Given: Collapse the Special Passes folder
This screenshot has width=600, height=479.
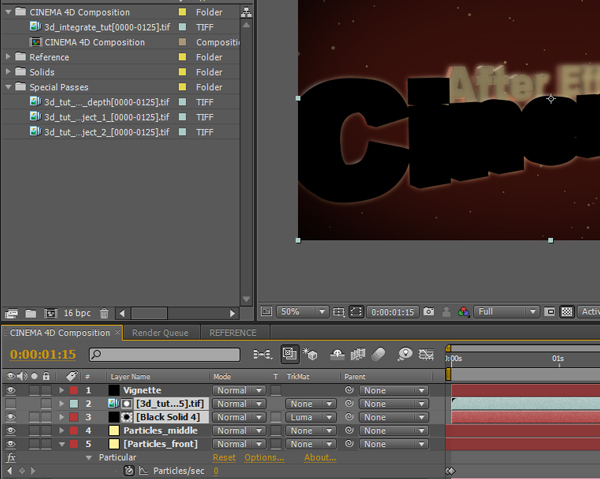Looking at the screenshot, I should point(8,87).
